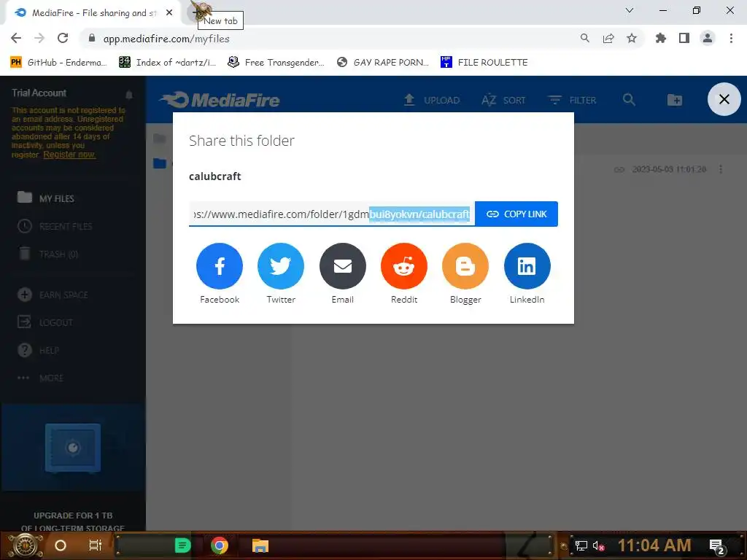Click LOGOUT in sidebar

coord(44,322)
